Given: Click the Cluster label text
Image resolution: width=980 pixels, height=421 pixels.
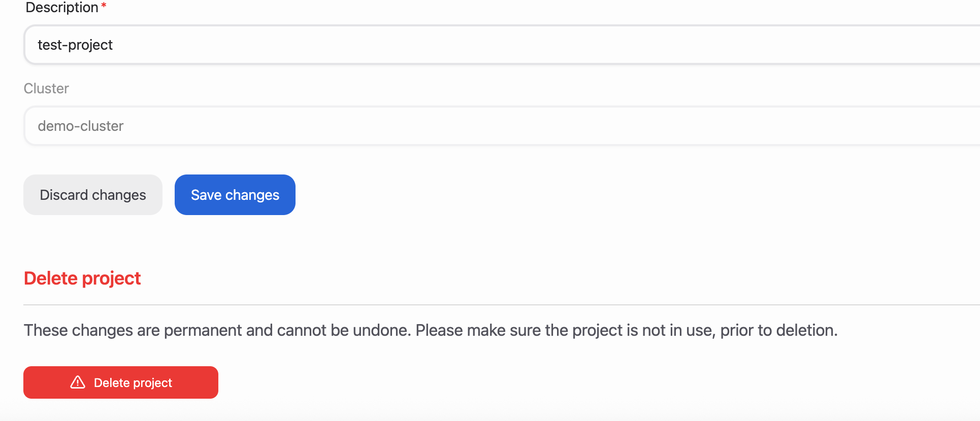Looking at the screenshot, I should pyautogui.click(x=46, y=88).
